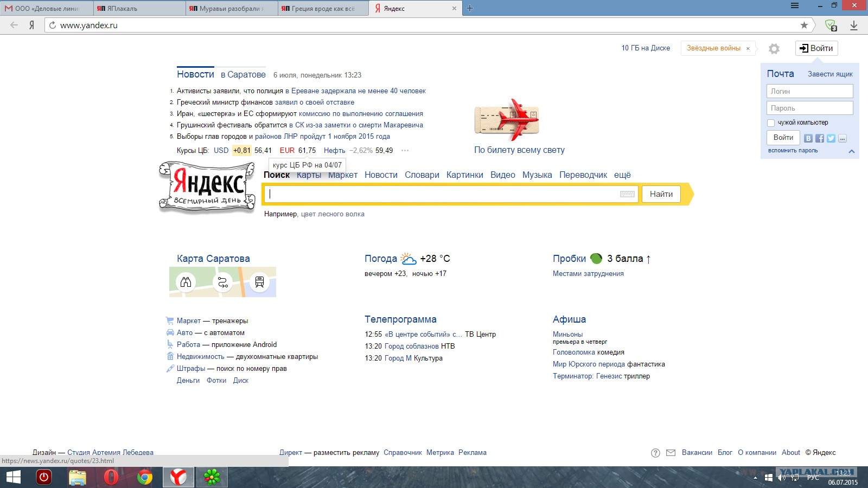Screen dimensions: 868x488
Task: Open ICQ green flower icon in taskbar
Action: coord(212,477)
